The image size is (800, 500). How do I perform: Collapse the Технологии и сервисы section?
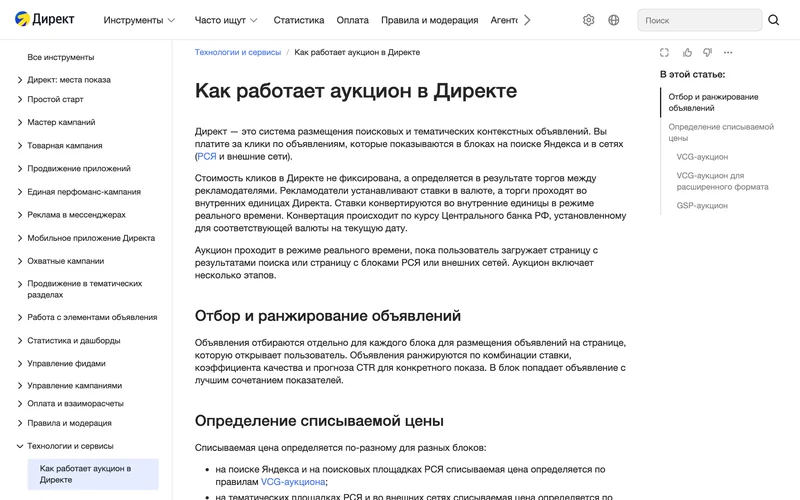click(x=65, y=446)
